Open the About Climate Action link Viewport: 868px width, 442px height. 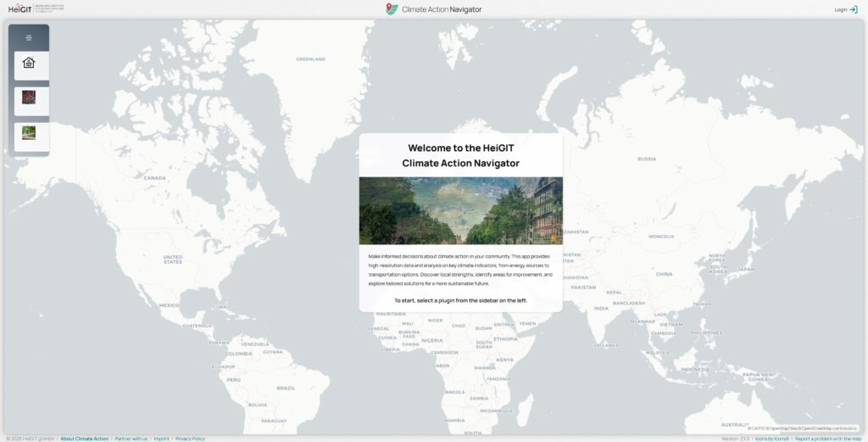pyautogui.click(x=85, y=439)
